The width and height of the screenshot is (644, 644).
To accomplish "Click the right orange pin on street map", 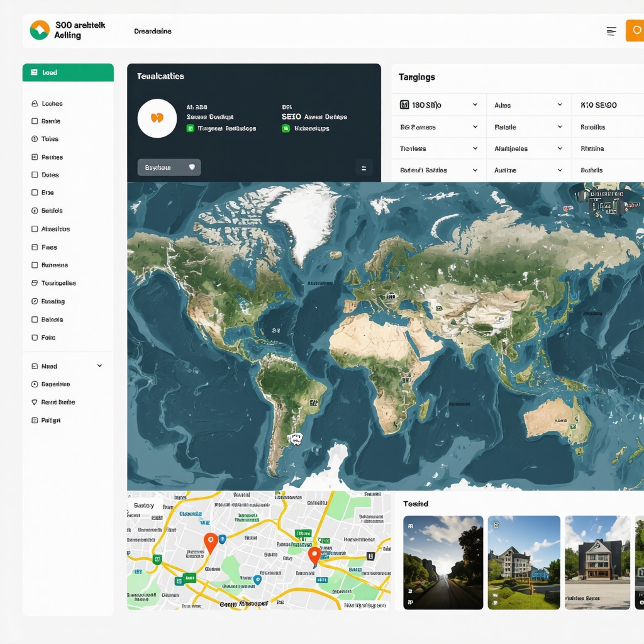I will pos(314,556).
